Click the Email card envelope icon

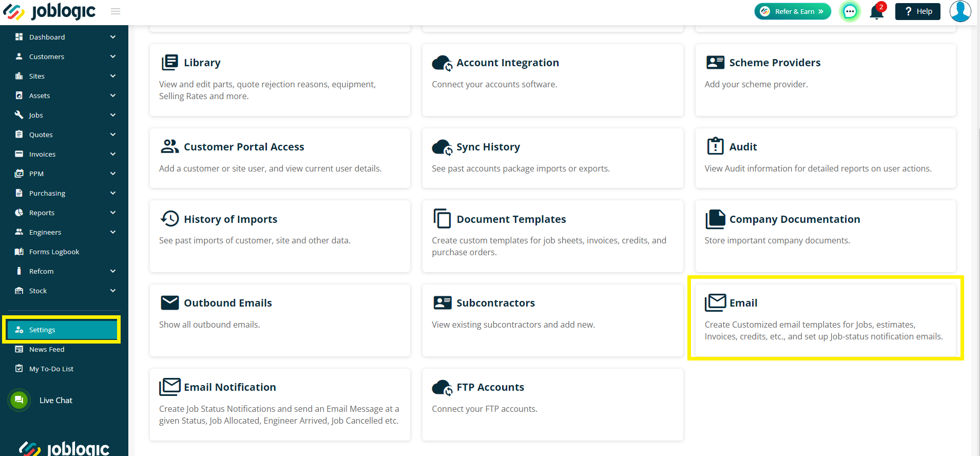[715, 302]
